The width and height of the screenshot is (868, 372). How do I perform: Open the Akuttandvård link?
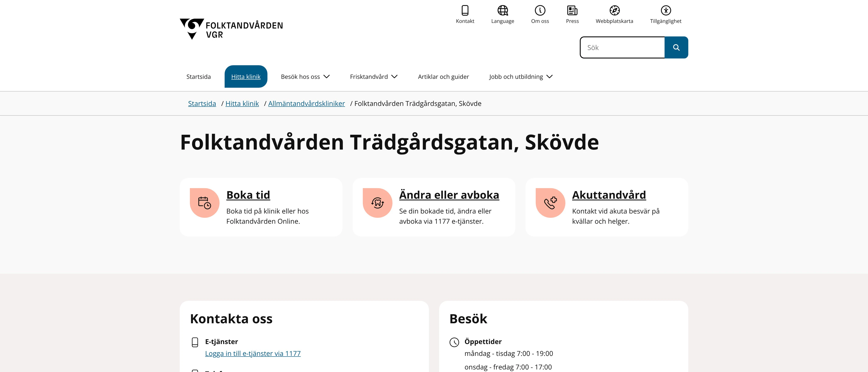tap(609, 195)
